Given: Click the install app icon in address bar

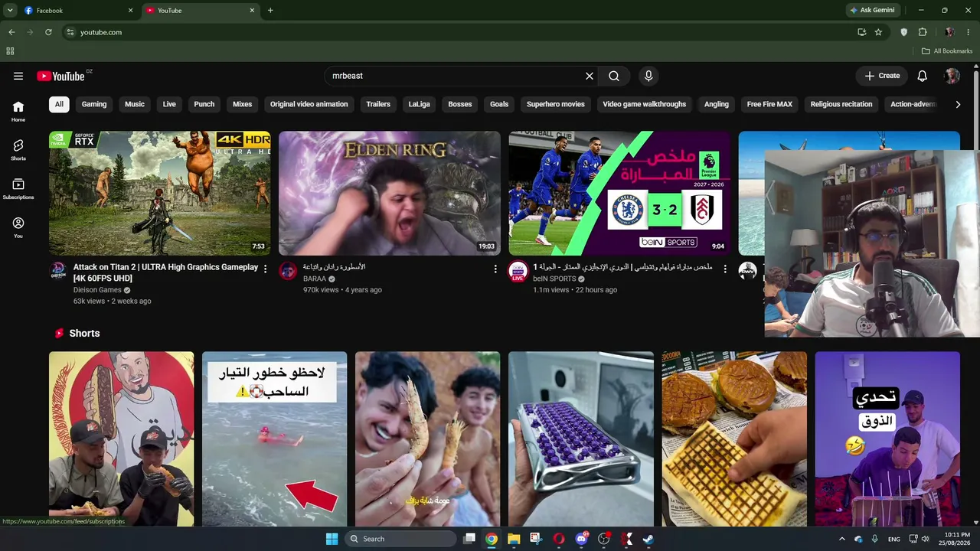Looking at the screenshot, I should coord(862,32).
